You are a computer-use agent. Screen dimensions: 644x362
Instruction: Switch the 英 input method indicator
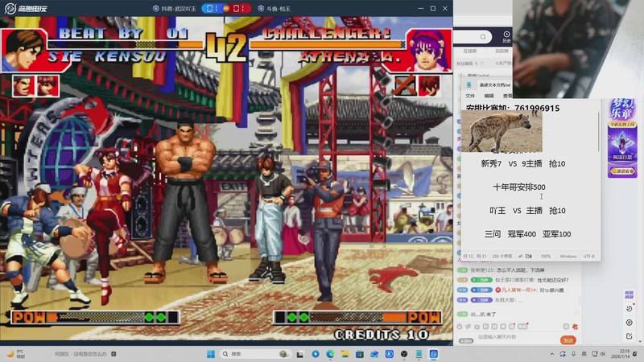coord(584,354)
